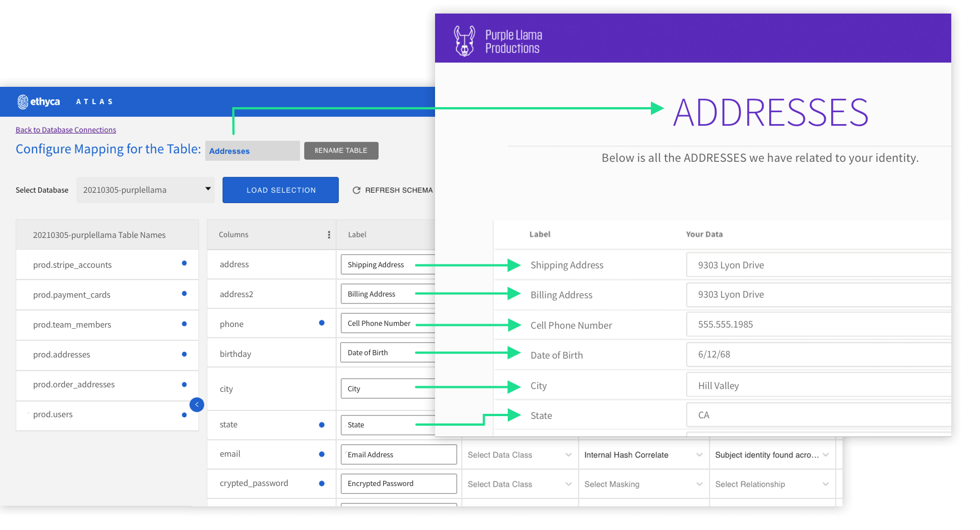Click the LOAD SELECTION button
This screenshot has width=980, height=530.
pyautogui.click(x=281, y=190)
